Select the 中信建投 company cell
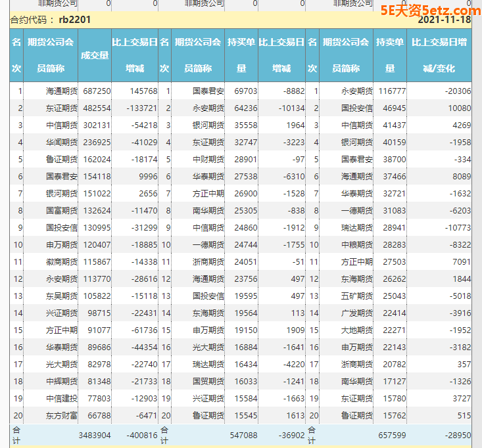482x448 pixels. click(x=63, y=398)
